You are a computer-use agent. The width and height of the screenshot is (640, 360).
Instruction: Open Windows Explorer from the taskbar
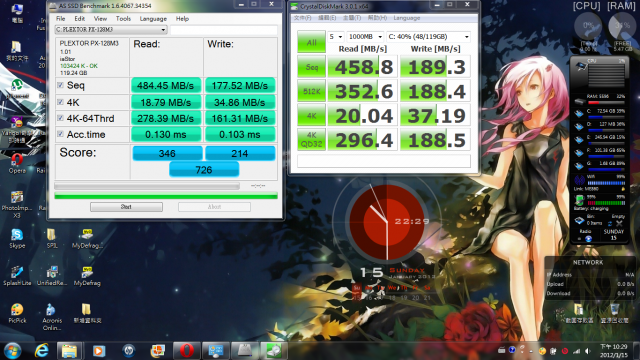click(69, 351)
